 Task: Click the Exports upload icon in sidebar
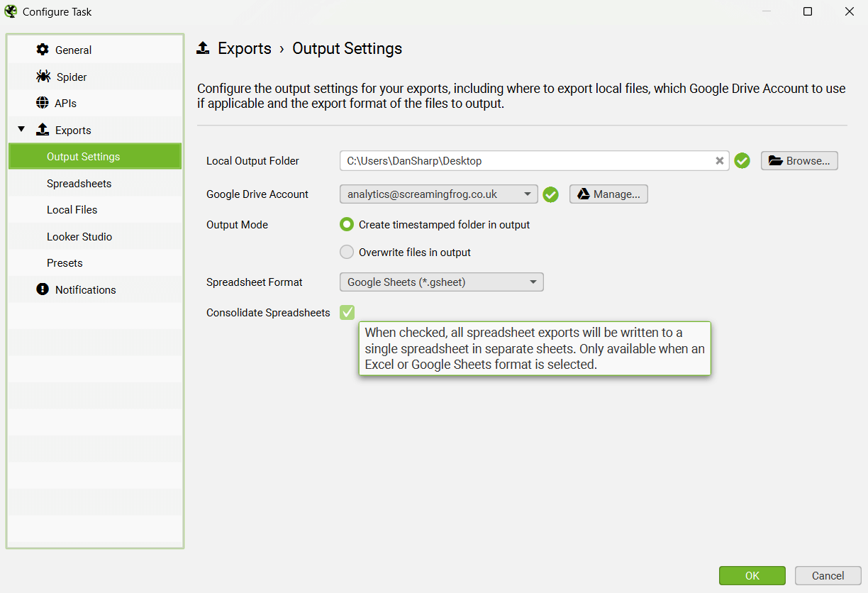click(43, 130)
